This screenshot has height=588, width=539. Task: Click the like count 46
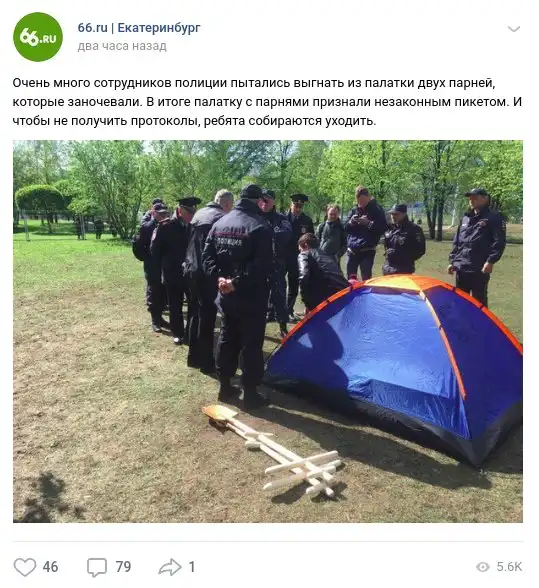tap(50, 567)
